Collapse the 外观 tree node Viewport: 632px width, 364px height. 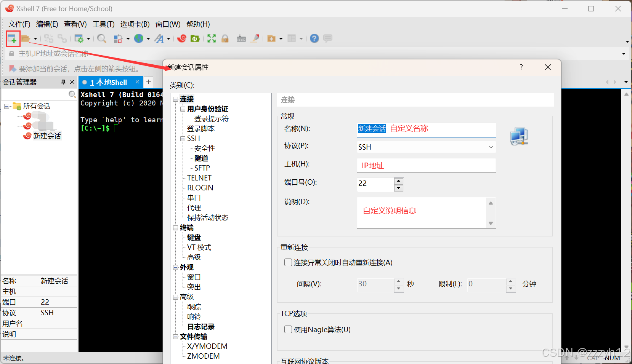click(175, 267)
